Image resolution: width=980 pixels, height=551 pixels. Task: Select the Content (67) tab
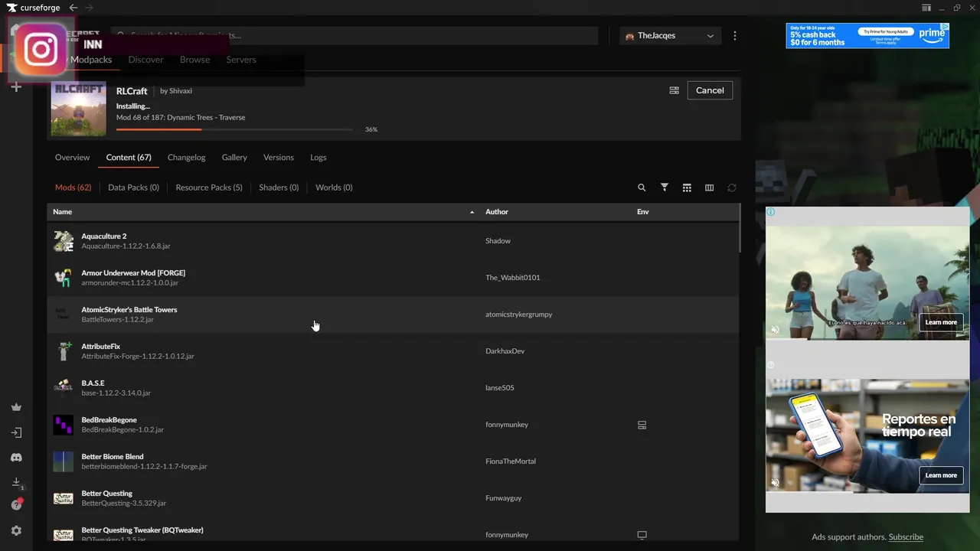tap(129, 158)
